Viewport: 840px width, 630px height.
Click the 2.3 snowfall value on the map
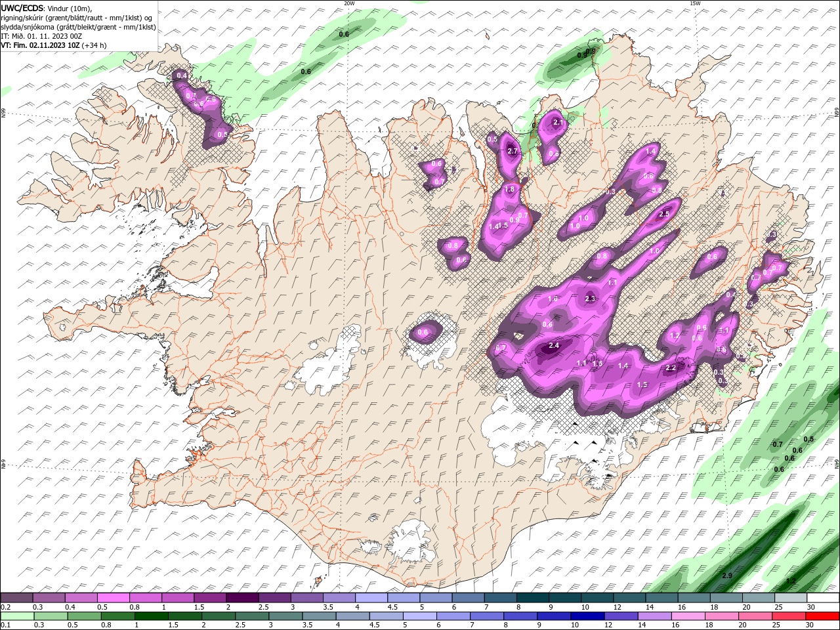[590, 299]
